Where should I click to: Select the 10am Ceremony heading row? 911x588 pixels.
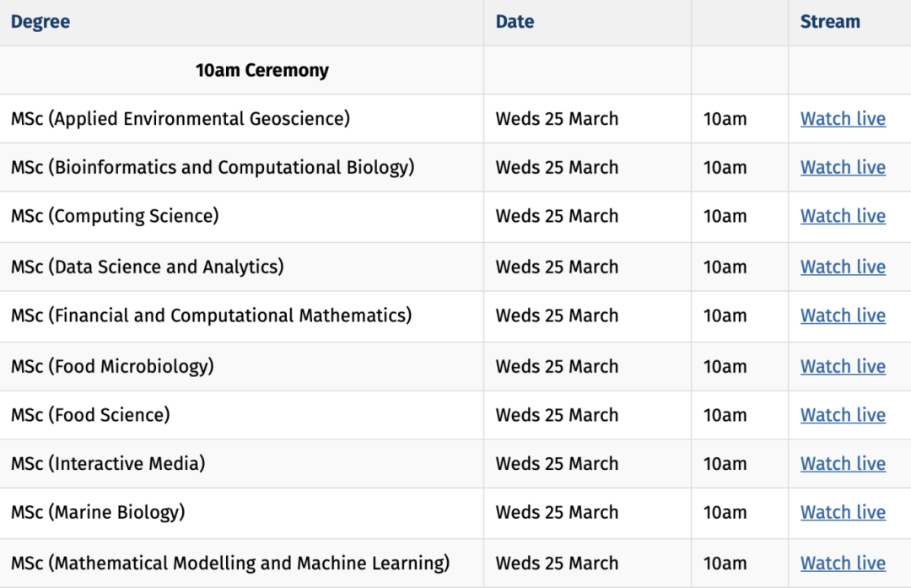261,71
